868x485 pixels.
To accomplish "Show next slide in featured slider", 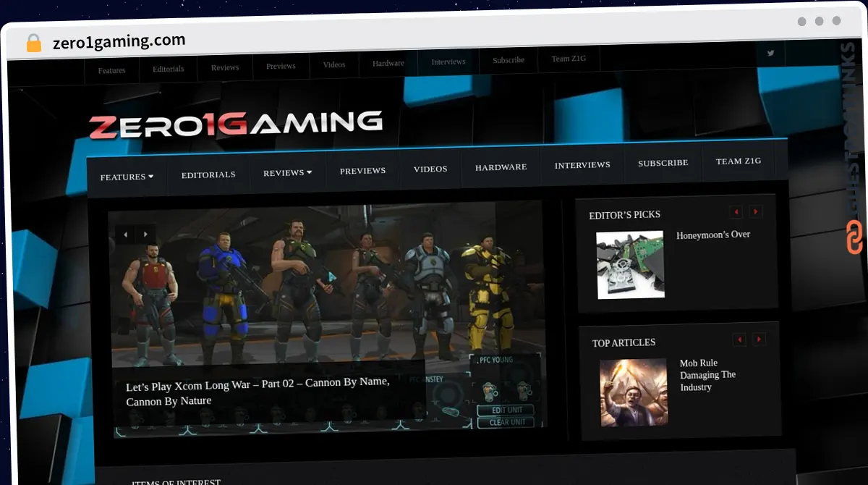I will [145, 234].
